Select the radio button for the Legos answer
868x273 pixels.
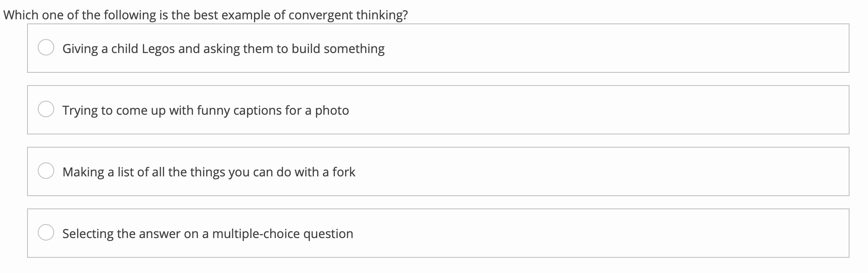click(46, 48)
